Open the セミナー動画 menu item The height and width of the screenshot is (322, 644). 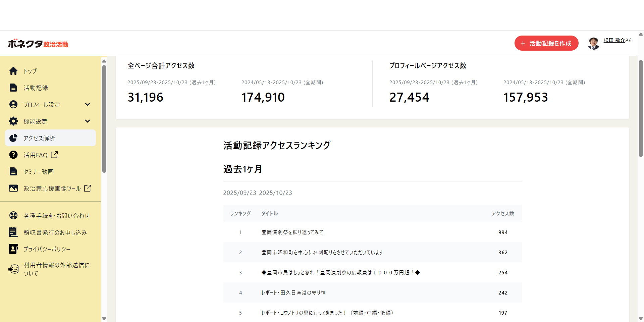tap(39, 172)
